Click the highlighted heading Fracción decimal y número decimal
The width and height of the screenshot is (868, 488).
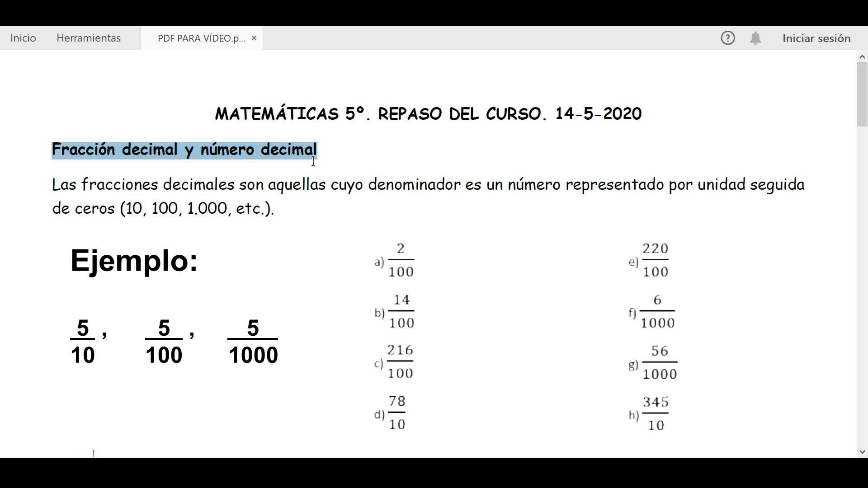coord(184,150)
